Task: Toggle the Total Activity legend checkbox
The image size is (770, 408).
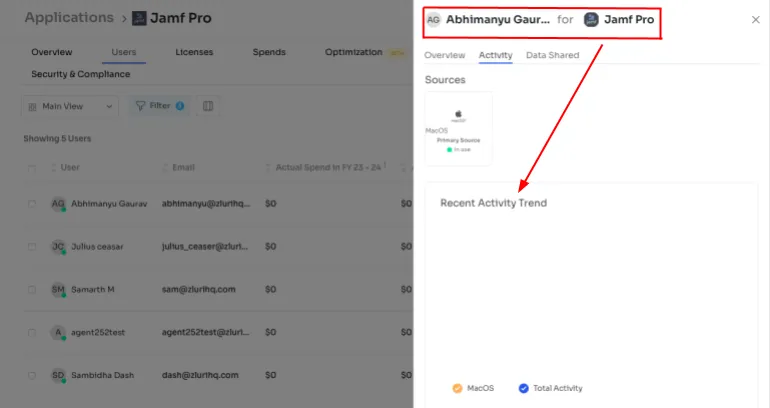Action: pyautogui.click(x=523, y=388)
